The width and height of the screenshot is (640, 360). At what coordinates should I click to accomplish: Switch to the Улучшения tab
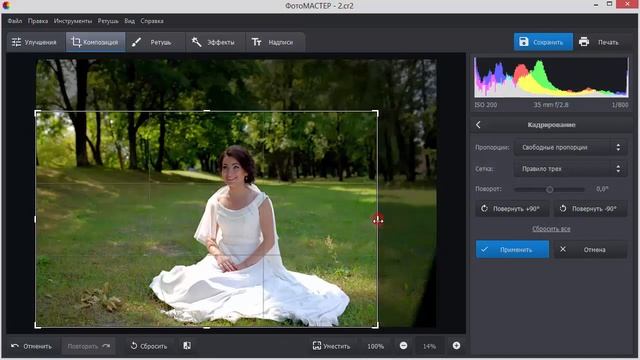tap(36, 42)
